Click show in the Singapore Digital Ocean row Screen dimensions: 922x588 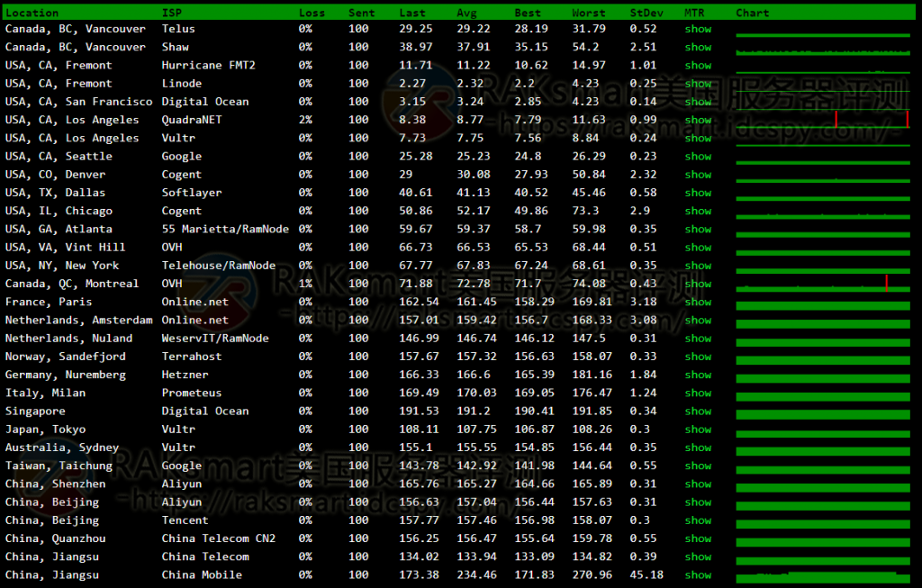pos(698,412)
